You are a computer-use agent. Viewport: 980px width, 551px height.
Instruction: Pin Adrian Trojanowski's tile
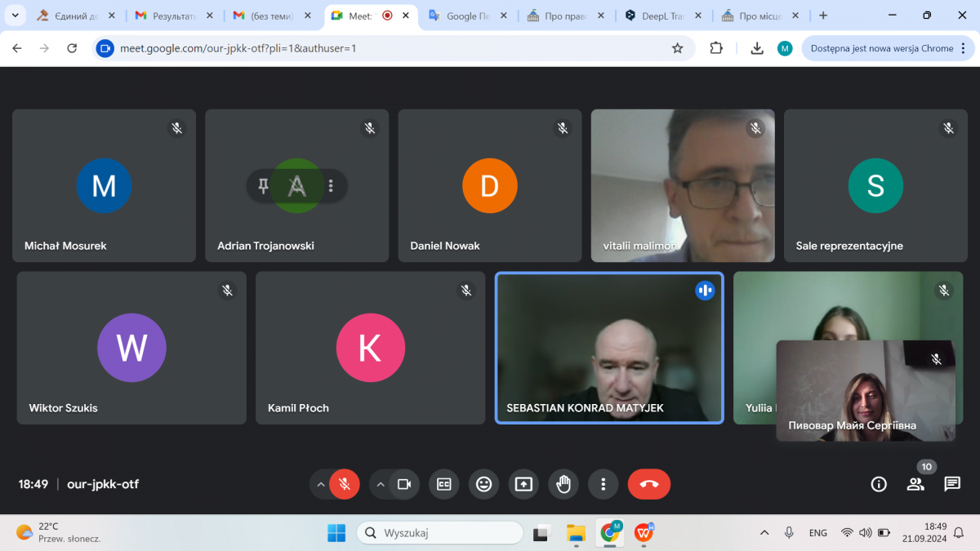pos(263,186)
